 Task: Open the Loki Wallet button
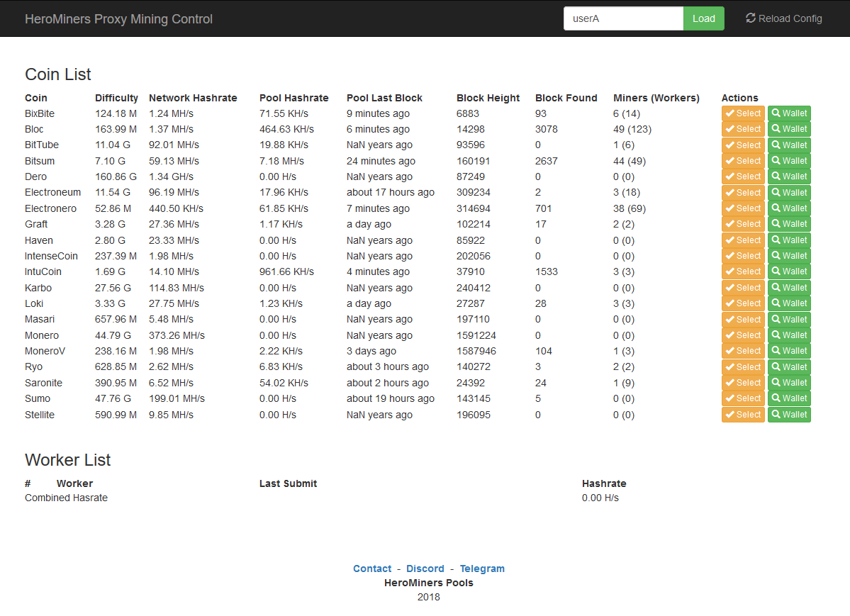(x=789, y=303)
